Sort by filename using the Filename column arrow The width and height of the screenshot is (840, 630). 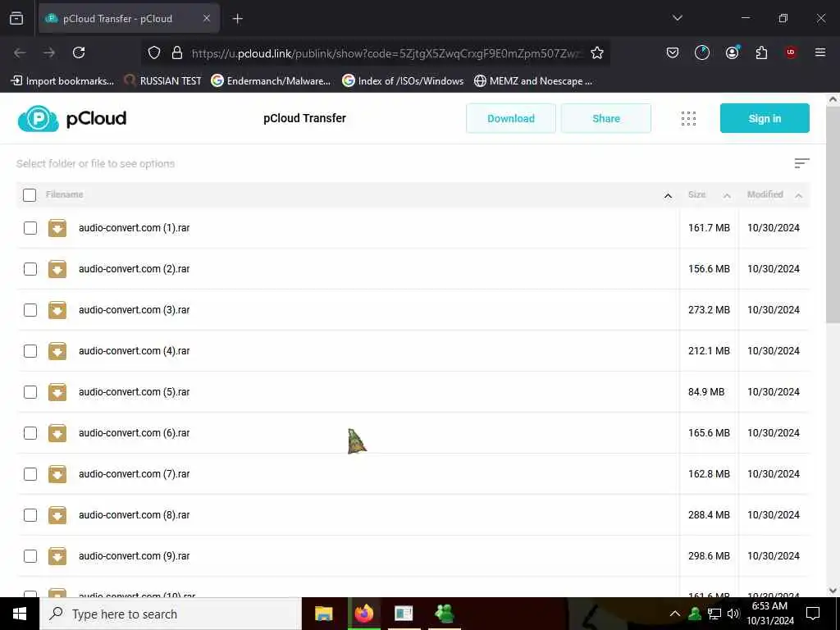click(x=668, y=195)
